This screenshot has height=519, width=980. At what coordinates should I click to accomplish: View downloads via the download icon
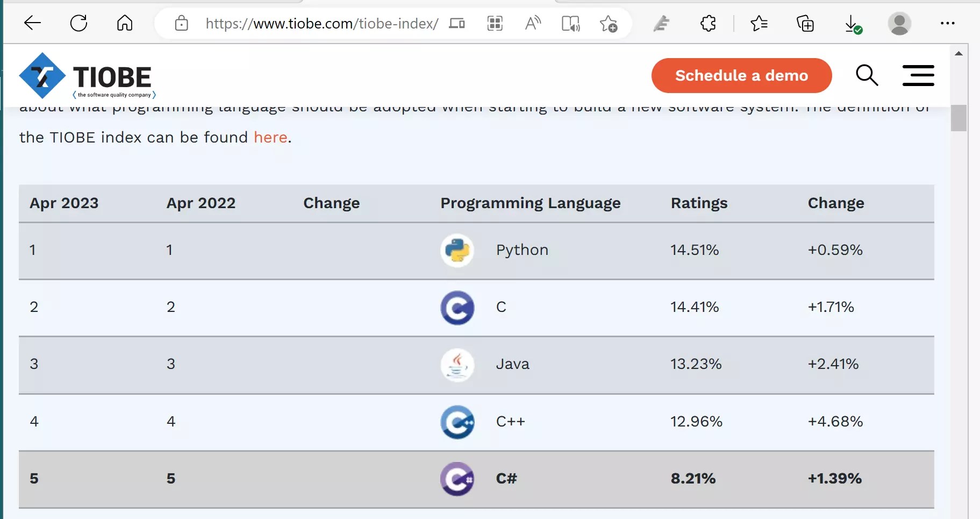[x=852, y=23]
